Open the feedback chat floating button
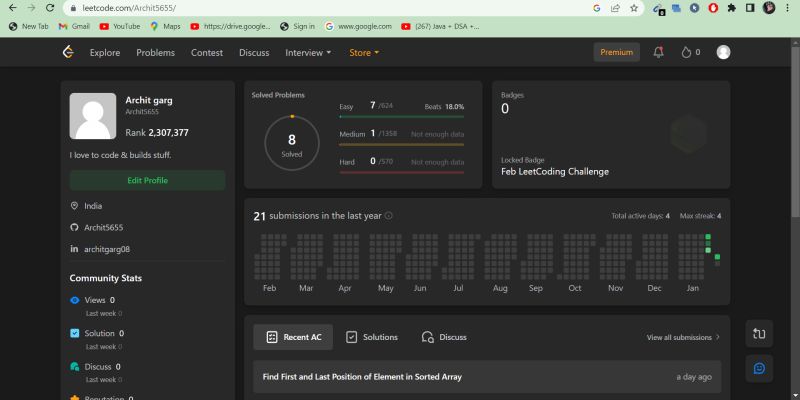 click(759, 368)
